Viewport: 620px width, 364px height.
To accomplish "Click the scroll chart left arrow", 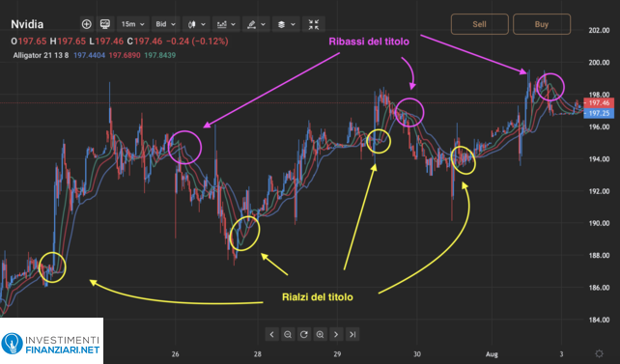I will click(271, 334).
